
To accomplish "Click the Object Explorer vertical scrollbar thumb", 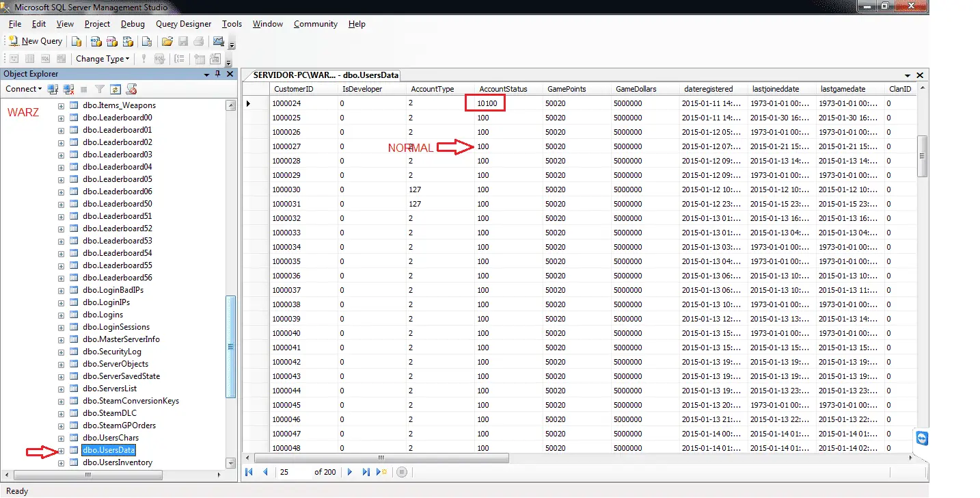I will coord(231,347).
